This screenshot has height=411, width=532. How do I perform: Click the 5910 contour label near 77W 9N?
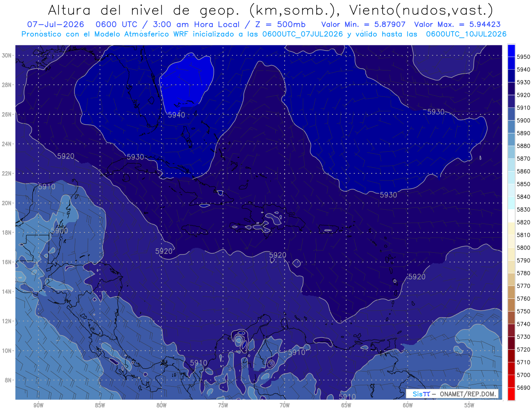pyautogui.click(x=199, y=363)
